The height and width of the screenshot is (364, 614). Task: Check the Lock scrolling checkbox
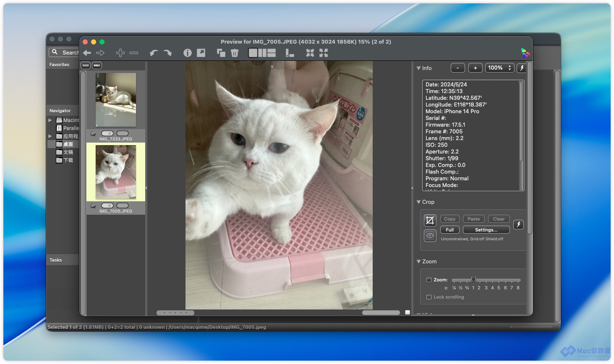tap(429, 297)
